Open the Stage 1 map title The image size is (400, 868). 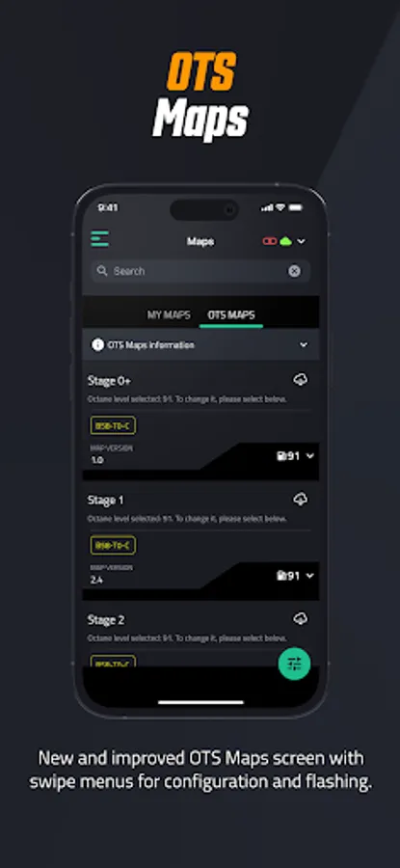[x=106, y=501]
